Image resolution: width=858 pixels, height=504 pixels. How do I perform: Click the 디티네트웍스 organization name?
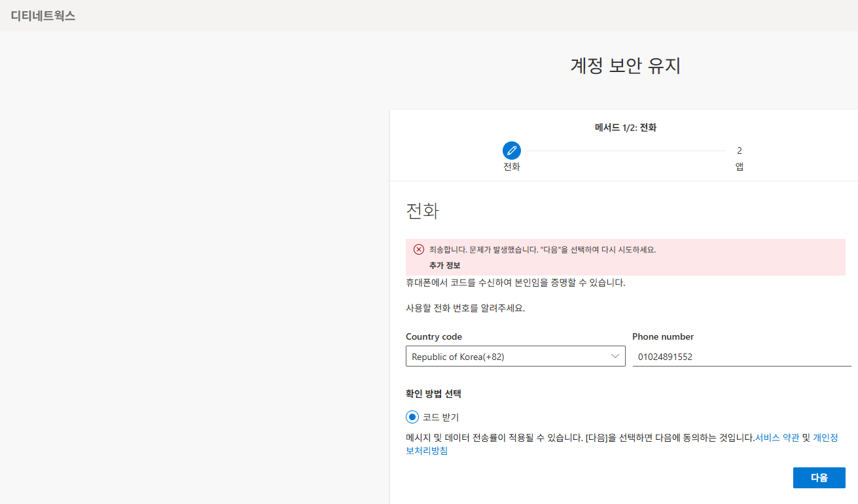(x=43, y=16)
